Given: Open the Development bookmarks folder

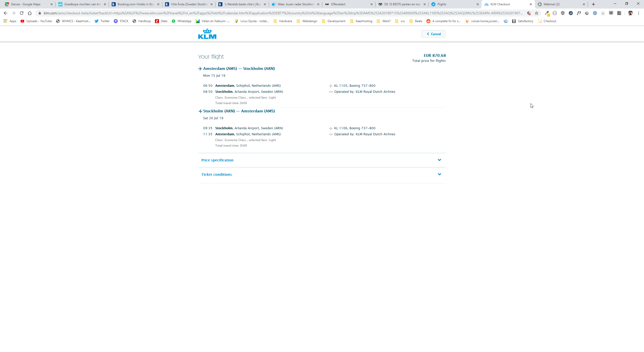Looking at the screenshot, I should coord(334,21).
